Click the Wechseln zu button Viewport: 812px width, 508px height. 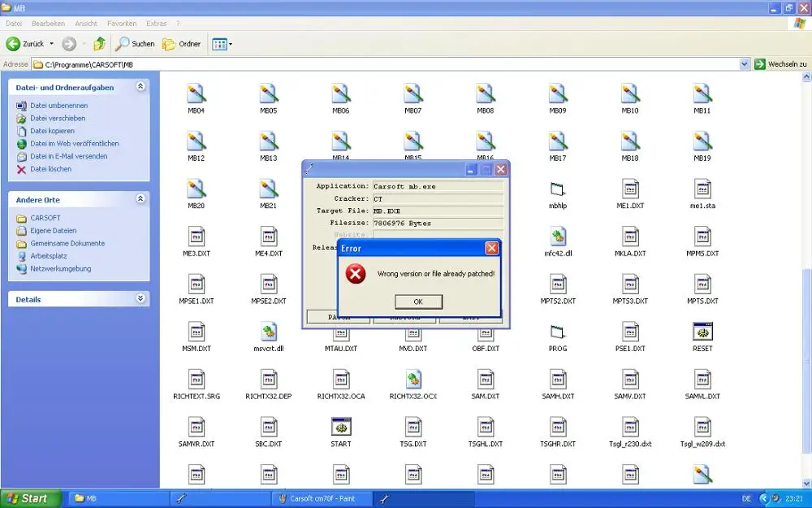(x=781, y=64)
